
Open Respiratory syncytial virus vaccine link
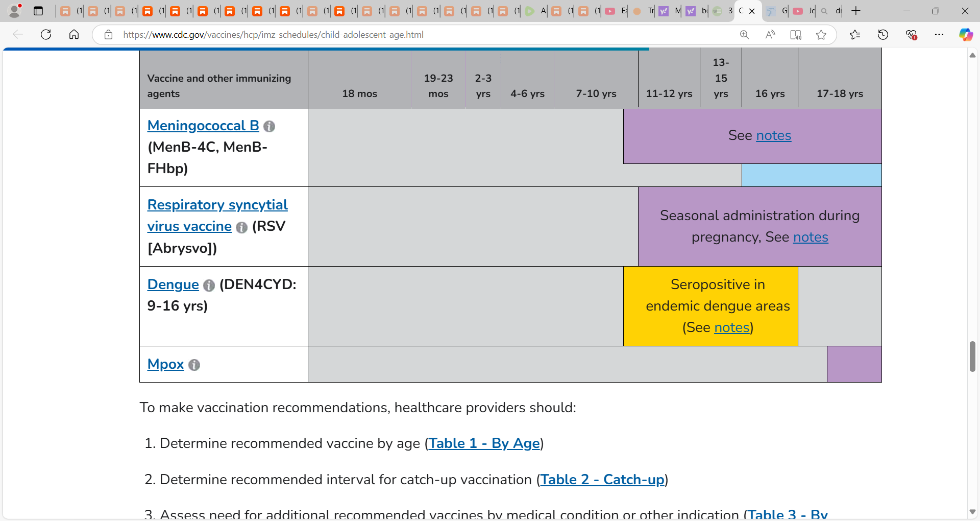coord(217,216)
